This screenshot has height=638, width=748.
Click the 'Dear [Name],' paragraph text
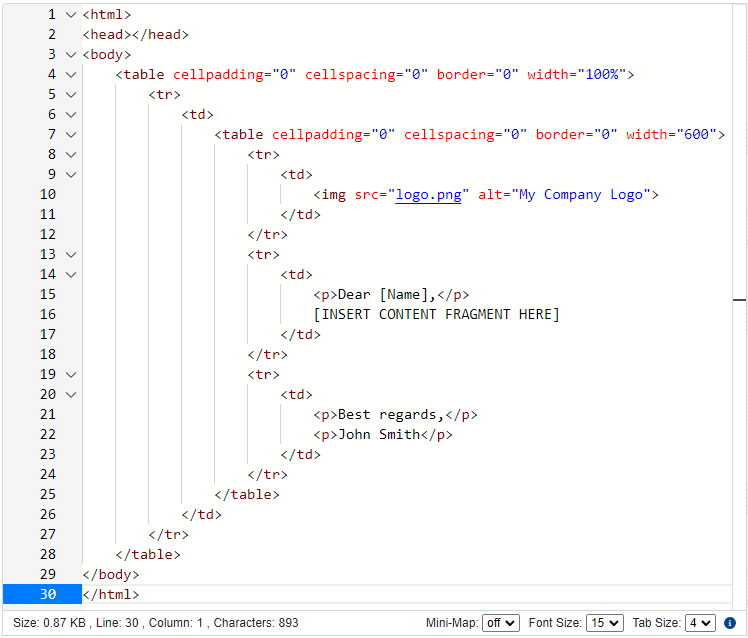tap(386, 295)
